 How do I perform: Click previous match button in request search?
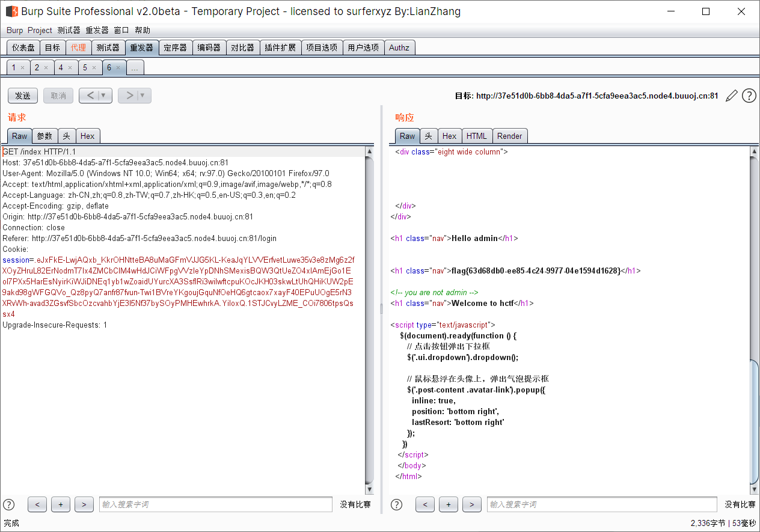(x=37, y=505)
